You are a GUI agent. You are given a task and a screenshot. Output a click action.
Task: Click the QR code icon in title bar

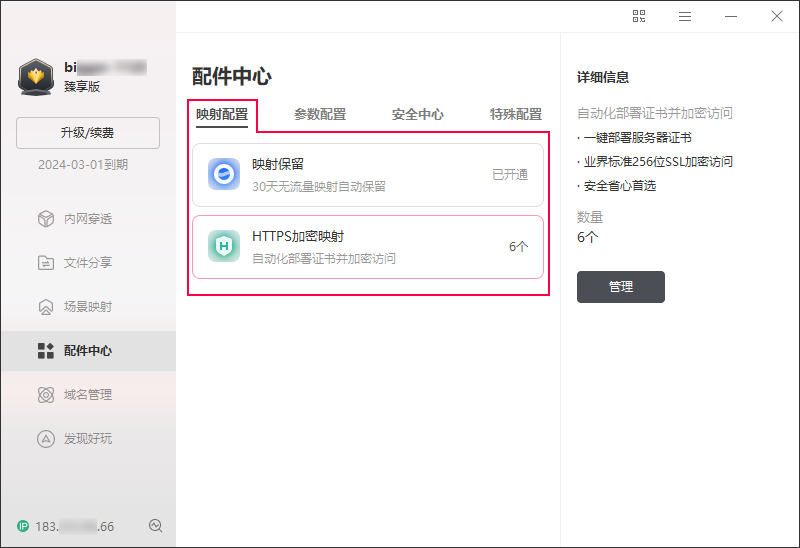pos(639,16)
